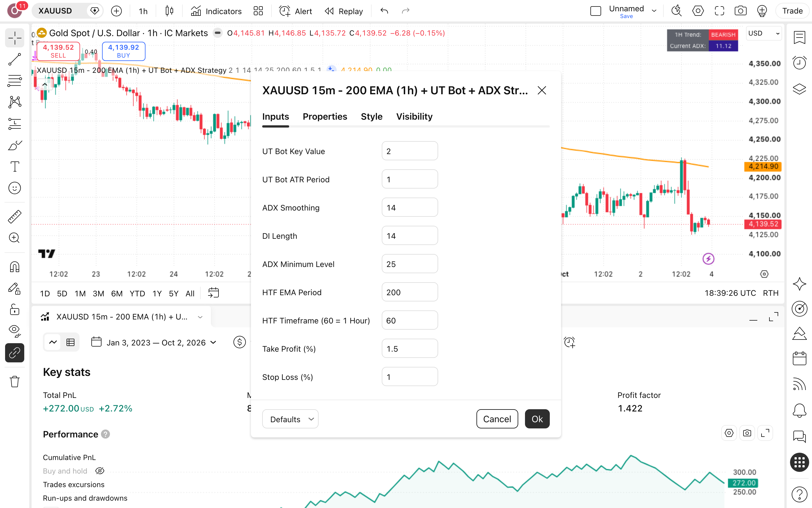Switch strategy report to list view
This screenshot has height=508, width=812.
(x=70, y=342)
